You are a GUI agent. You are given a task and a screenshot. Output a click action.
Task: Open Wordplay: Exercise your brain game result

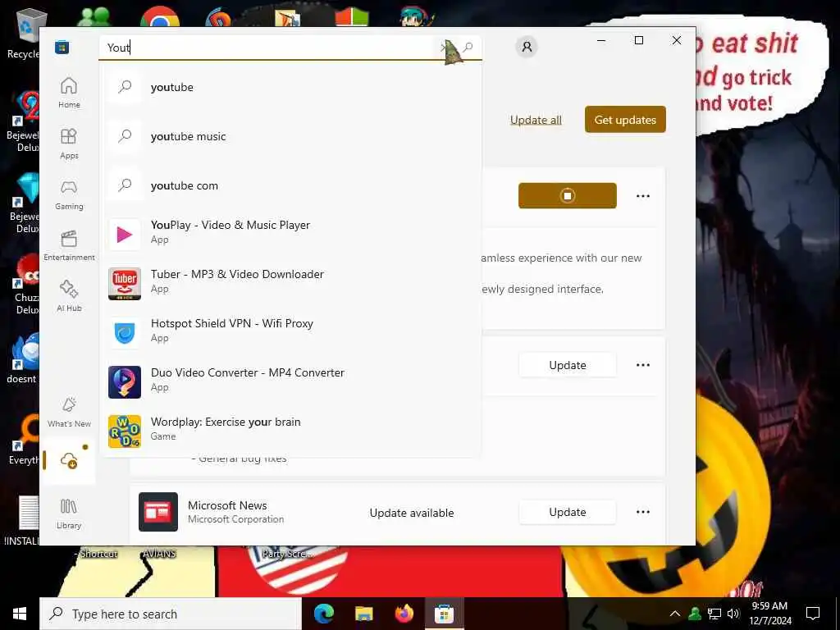coord(290,431)
